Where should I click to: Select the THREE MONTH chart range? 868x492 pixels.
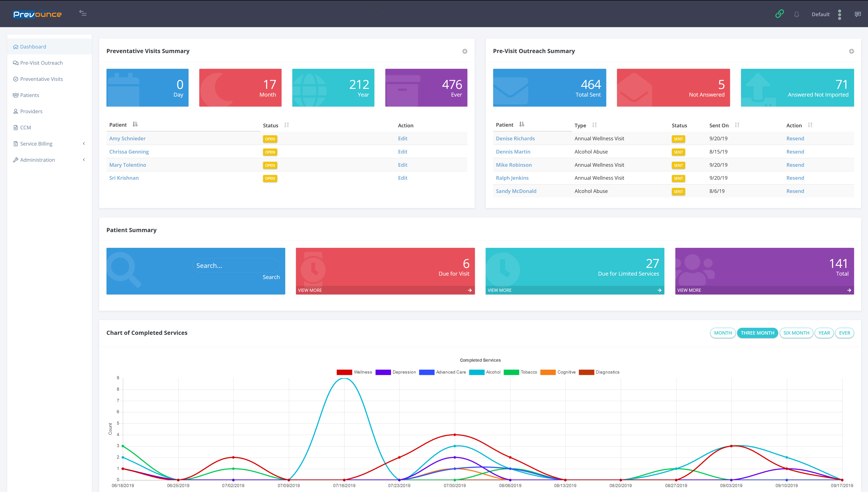[x=757, y=333]
